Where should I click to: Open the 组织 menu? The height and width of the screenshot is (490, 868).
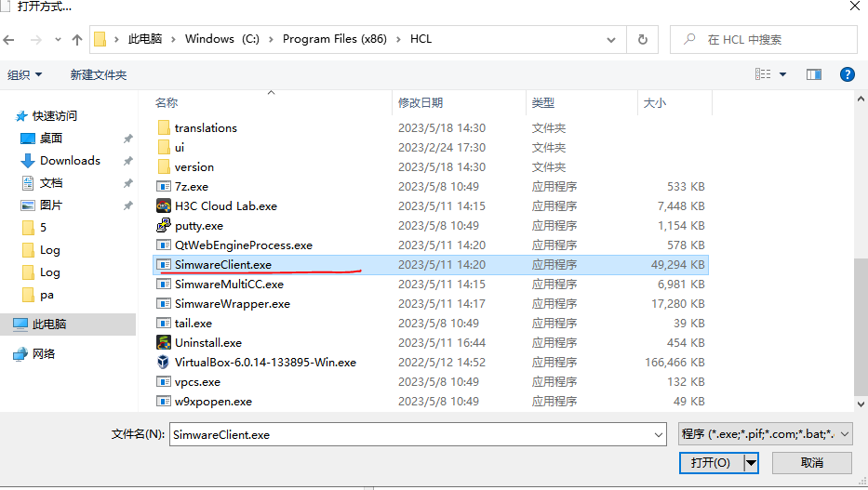pos(24,74)
